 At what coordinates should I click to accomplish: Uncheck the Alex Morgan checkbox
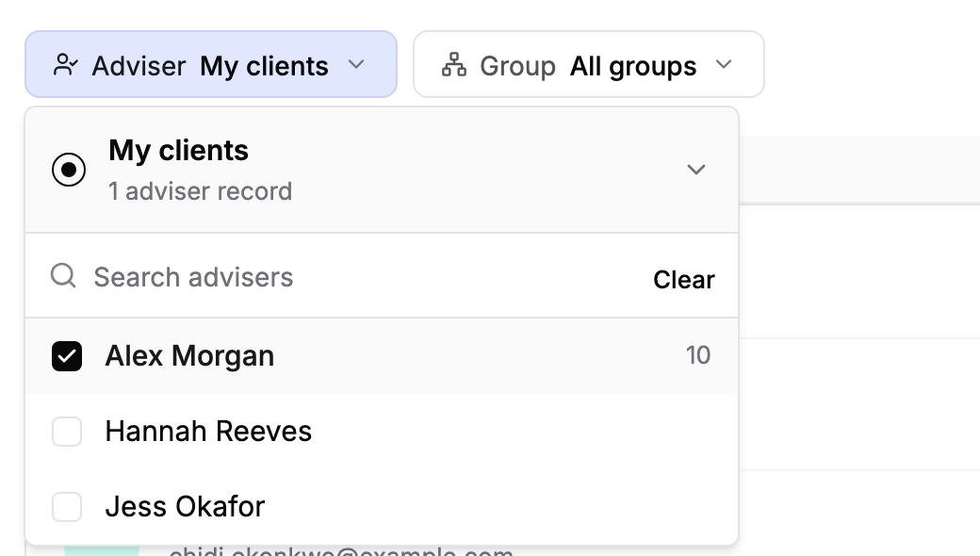point(67,356)
